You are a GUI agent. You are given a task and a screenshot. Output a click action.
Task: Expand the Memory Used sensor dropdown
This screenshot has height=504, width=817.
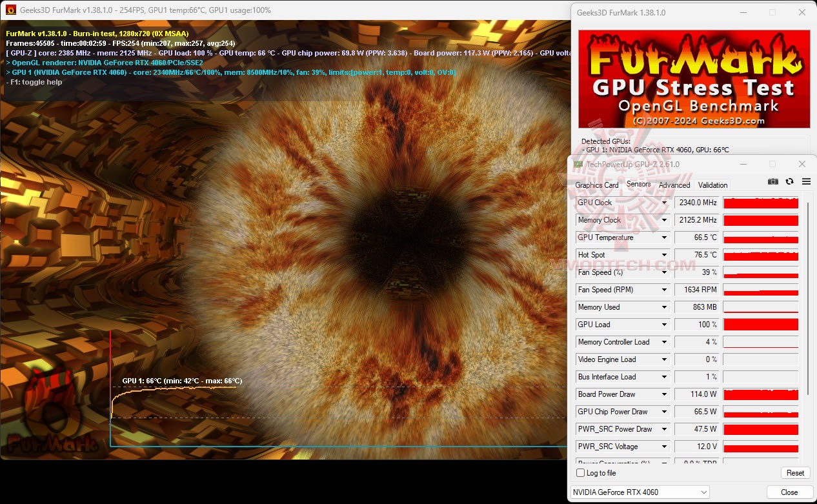point(664,307)
